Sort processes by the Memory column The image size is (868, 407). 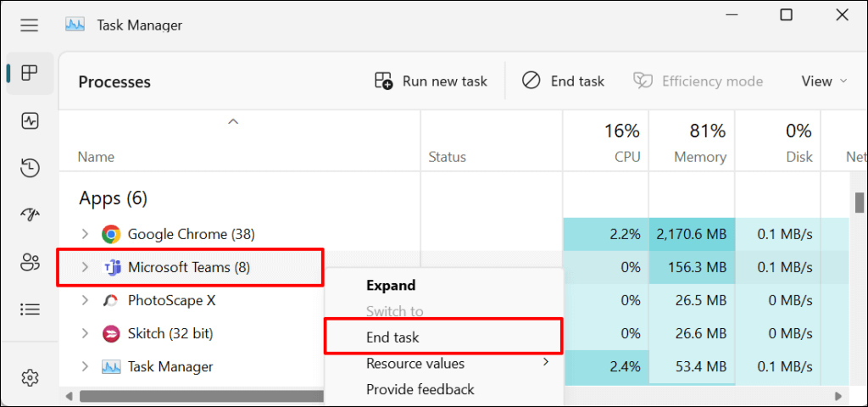pos(700,142)
